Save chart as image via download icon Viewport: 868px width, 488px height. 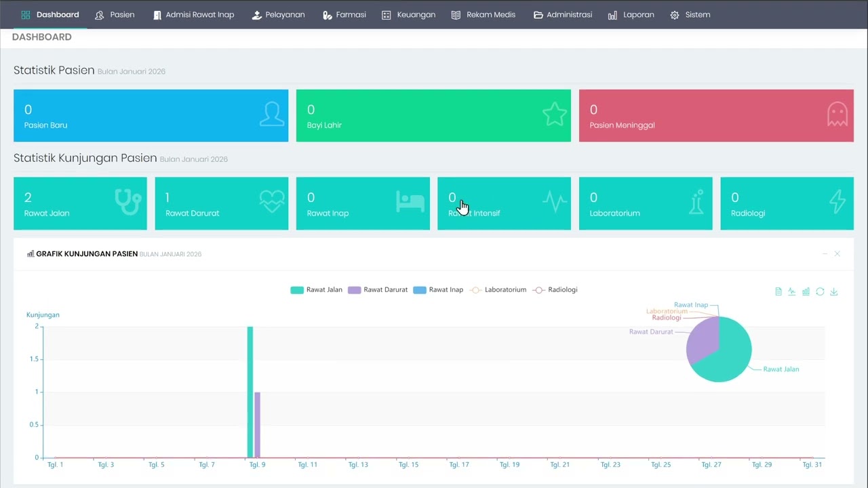834,292
